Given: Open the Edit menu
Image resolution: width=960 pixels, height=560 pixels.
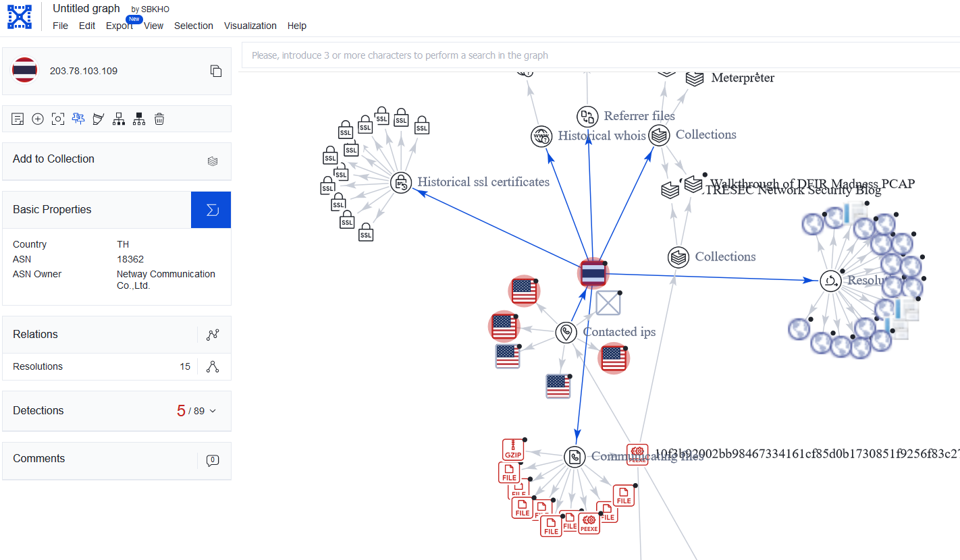Looking at the screenshot, I should [87, 26].
